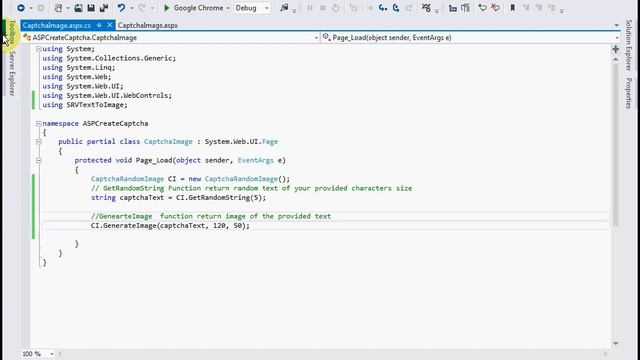Toggle a bookmark with the bookmark icon
640x360 pixels.
click(x=513, y=8)
